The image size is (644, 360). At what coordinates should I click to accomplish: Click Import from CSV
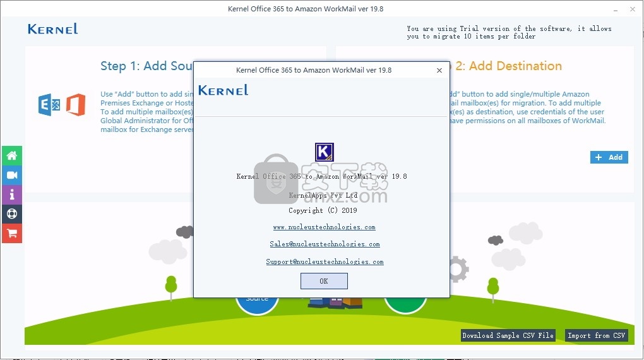(x=597, y=335)
